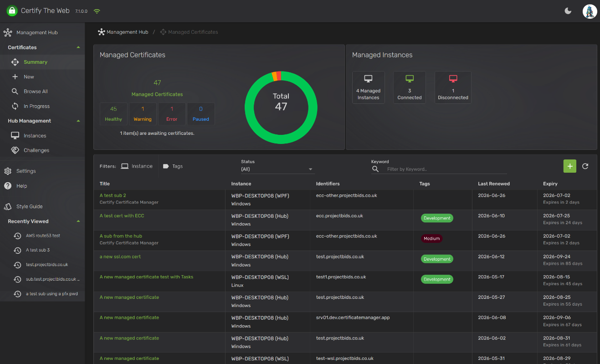Open Browse All in the sidebar
Screen dimensions: 600x364
pyautogui.click(x=42, y=92)
